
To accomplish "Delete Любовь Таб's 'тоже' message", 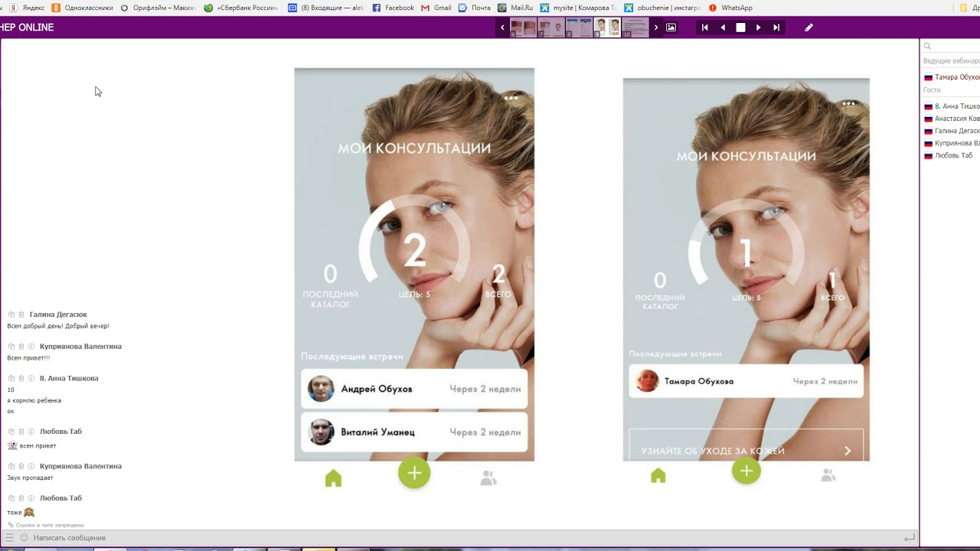I will 21,498.
